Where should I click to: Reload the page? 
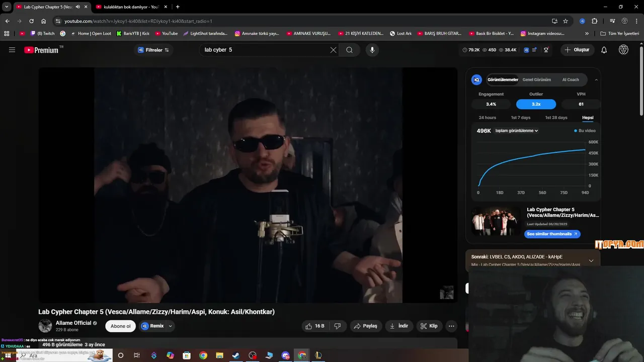(x=31, y=21)
